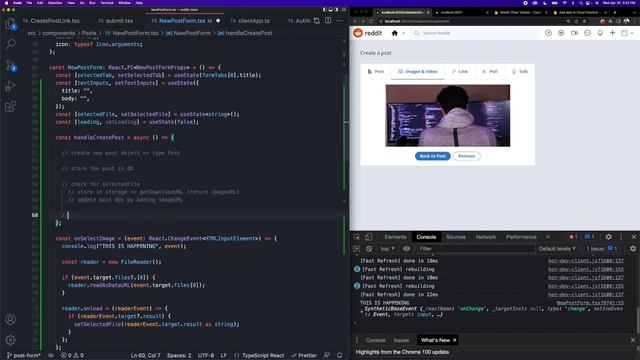Toggle Prettier in the status bar
Screen dimensions: 640x360
304,356
